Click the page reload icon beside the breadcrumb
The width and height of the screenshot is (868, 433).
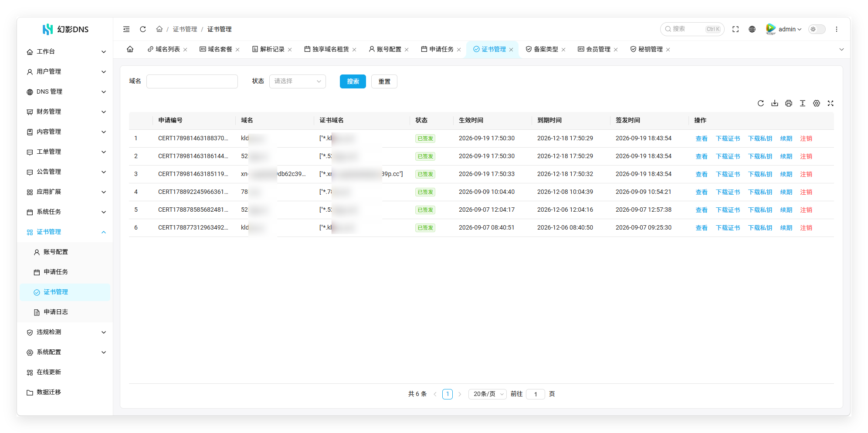click(x=142, y=29)
